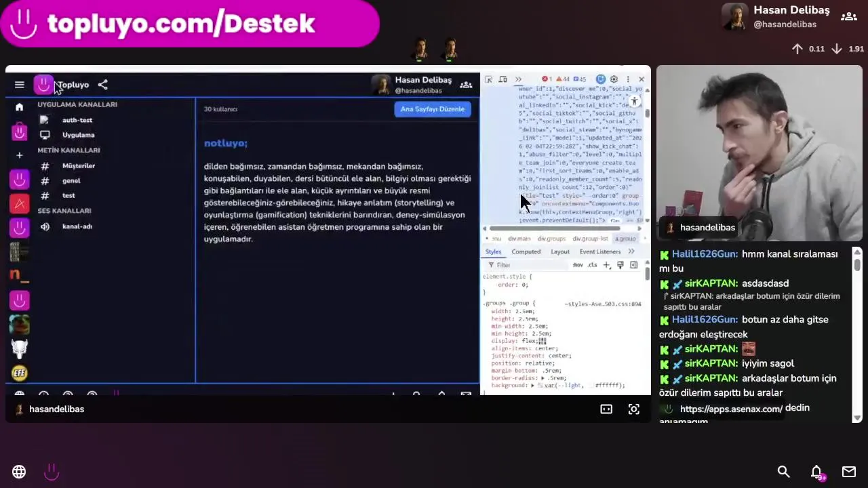Click the globe icon in bottom bar
This screenshot has width=868, height=488.
tap(19, 472)
